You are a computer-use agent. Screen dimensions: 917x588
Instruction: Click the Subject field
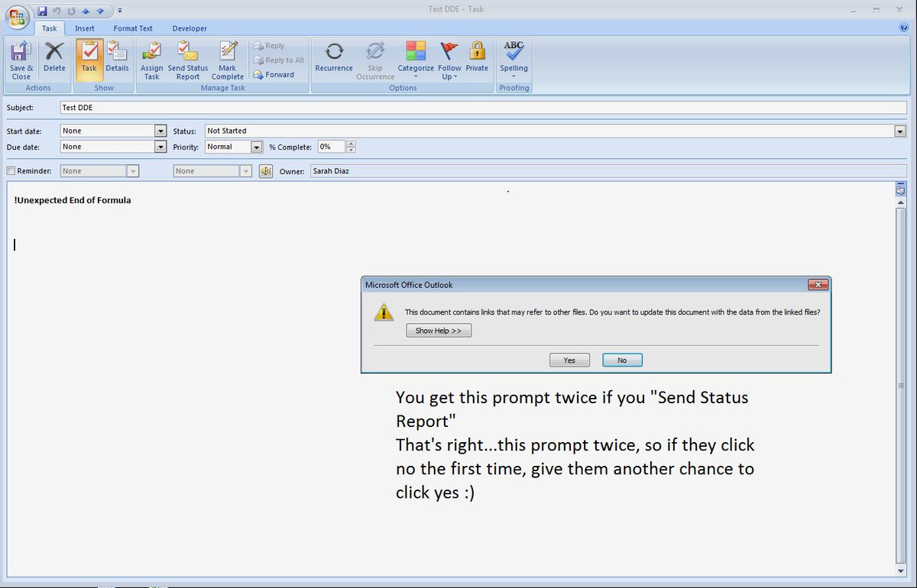click(x=482, y=108)
